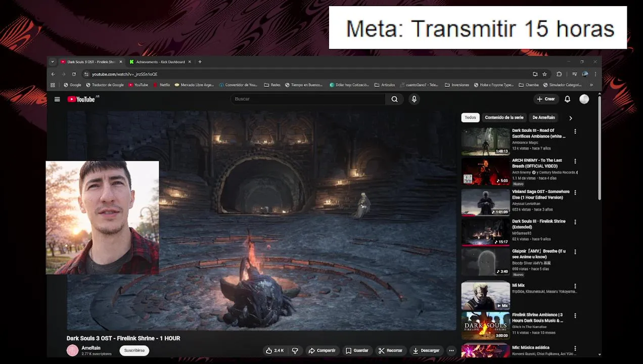The height and width of the screenshot is (364, 643).
Task: Open the Mercado Libre Argentina bookmark
Action: [194, 85]
